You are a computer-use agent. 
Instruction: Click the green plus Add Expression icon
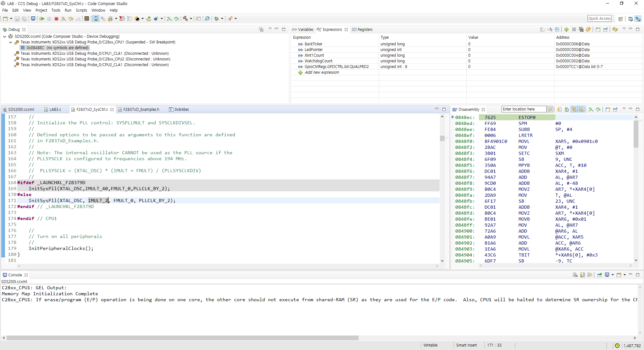coord(566,30)
